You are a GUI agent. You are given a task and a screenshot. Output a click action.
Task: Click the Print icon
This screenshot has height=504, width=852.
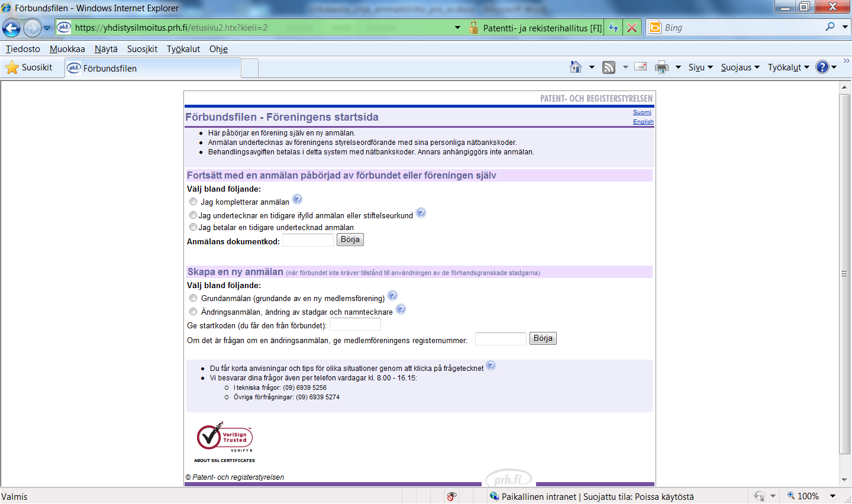coord(661,67)
